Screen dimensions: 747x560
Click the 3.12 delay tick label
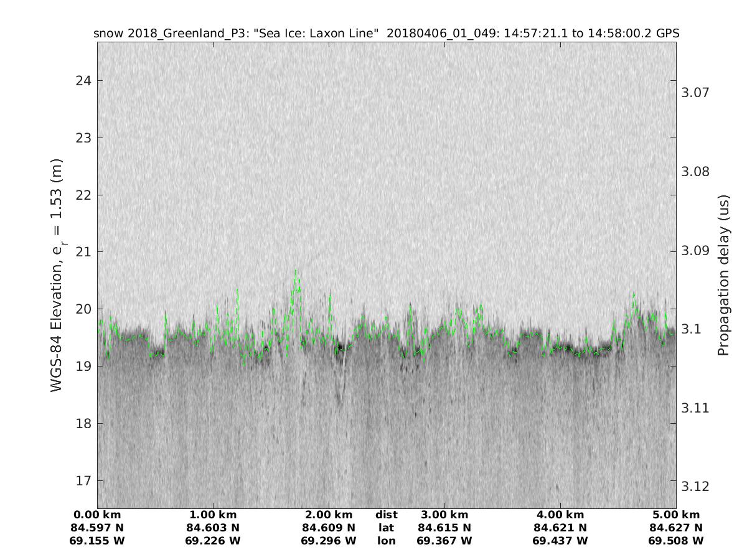[x=695, y=486]
